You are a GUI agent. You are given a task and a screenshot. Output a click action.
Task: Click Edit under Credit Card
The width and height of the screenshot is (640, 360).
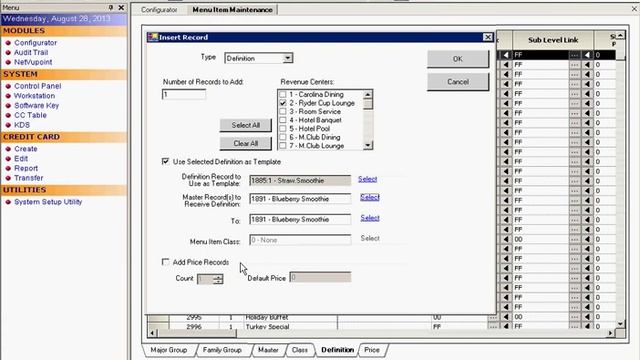(21, 158)
